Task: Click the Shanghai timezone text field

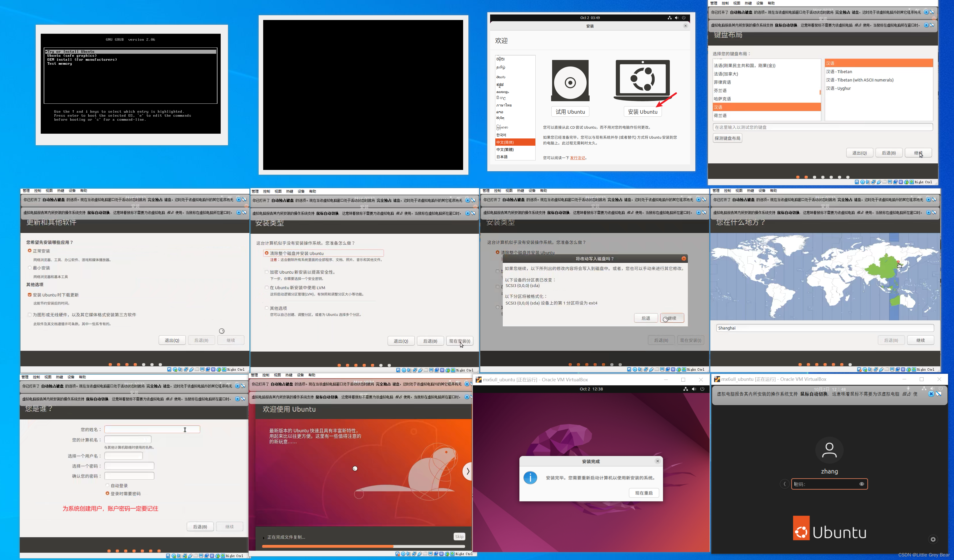Action: click(x=825, y=328)
